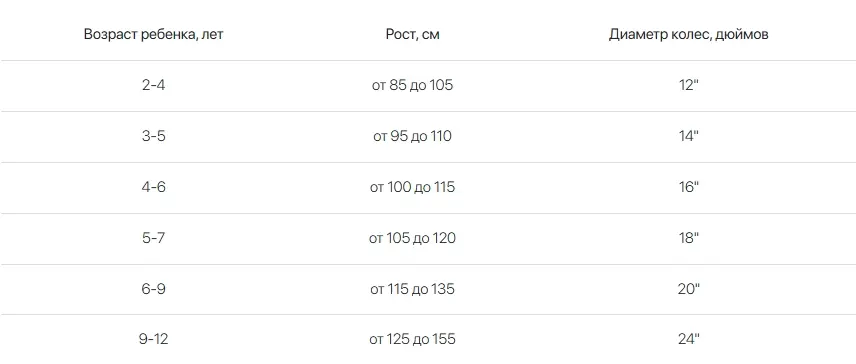This screenshot has width=856, height=364.
Task: Select the height cell 'от 100 до 115'
Action: coord(412,187)
